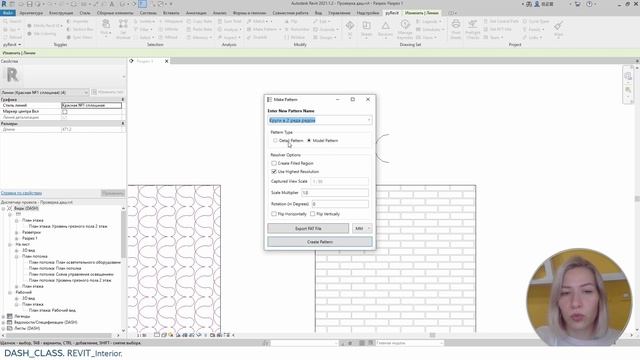Collapse the Views (DASH) tree node

(4, 208)
